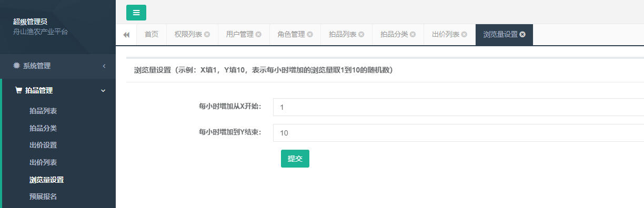Viewport: 644px width, 208px height.
Task: Click the tab scroll-left double arrow
Action: (x=126, y=35)
